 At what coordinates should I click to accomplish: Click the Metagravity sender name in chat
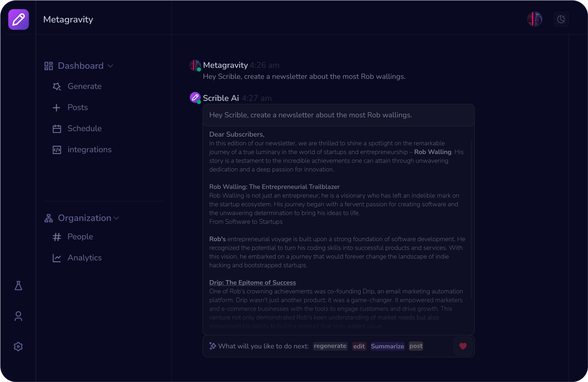tap(225, 65)
